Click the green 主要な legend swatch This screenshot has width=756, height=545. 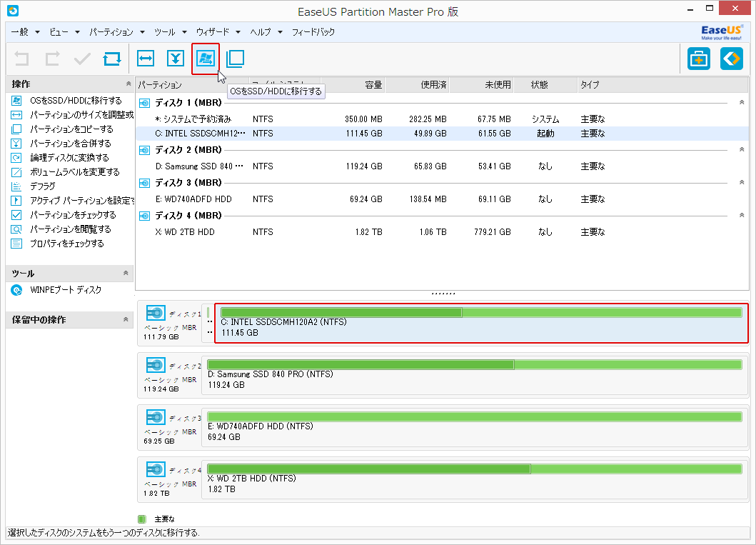tap(142, 519)
